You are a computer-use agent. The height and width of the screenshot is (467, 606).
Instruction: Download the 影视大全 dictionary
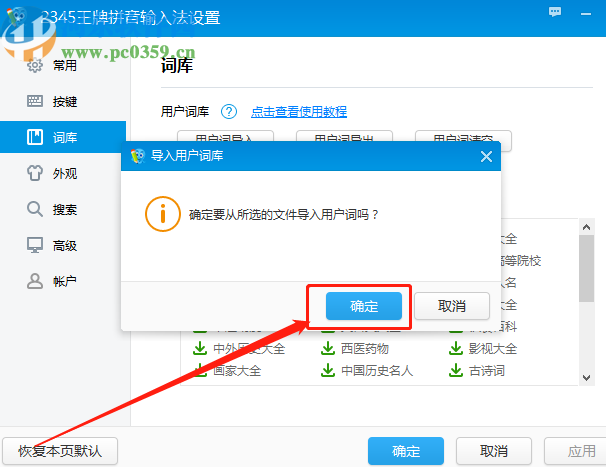(x=456, y=348)
